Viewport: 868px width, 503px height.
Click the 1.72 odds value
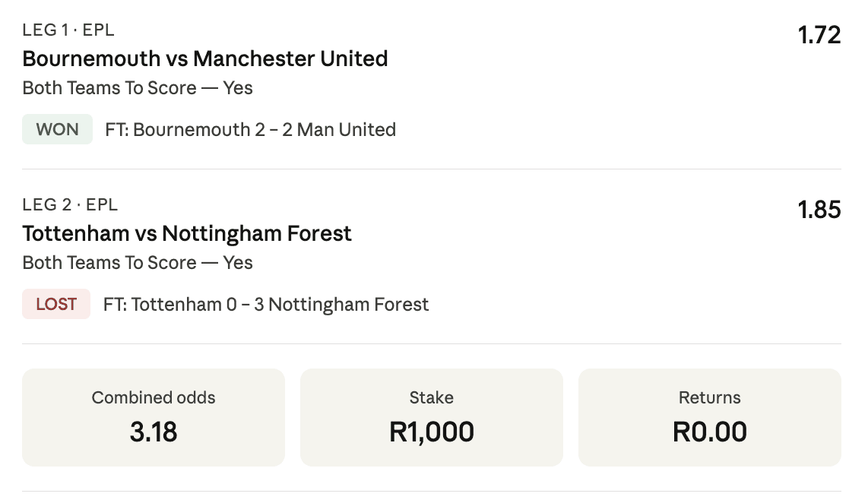(819, 35)
